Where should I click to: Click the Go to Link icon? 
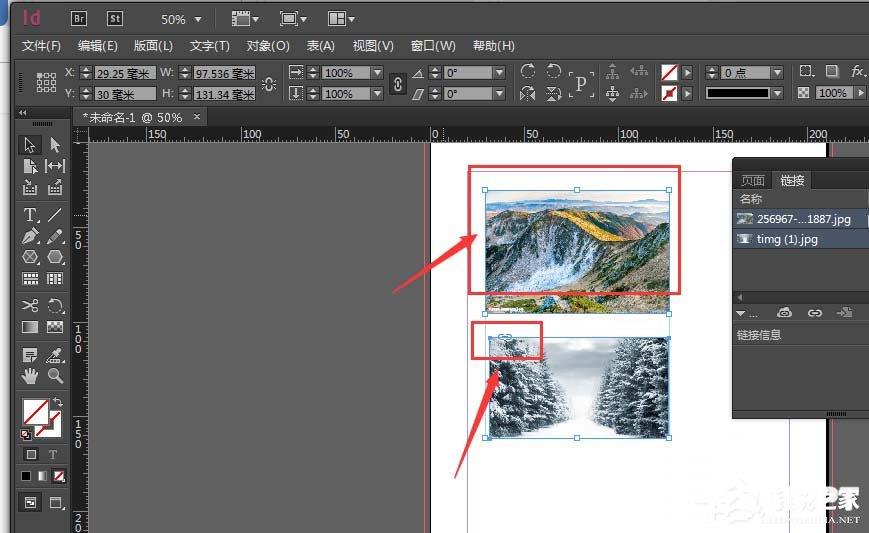[845, 313]
